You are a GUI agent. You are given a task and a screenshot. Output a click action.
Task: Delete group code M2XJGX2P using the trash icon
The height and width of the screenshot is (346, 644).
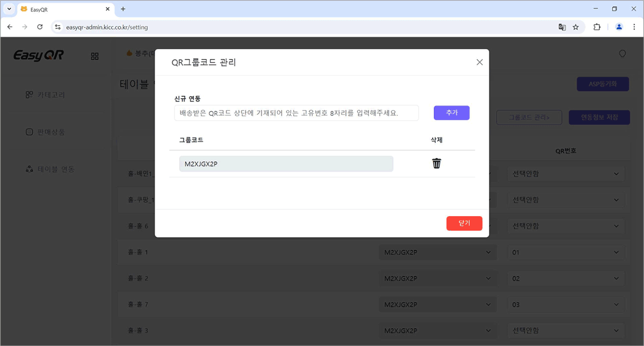[436, 163]
